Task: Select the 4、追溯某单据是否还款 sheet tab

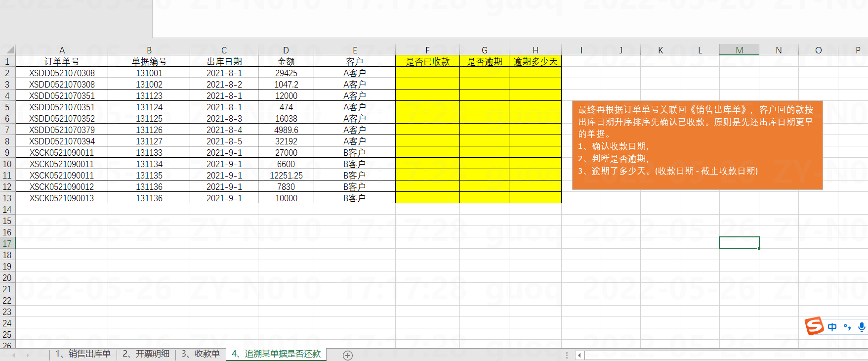Action: coord(276,354)
